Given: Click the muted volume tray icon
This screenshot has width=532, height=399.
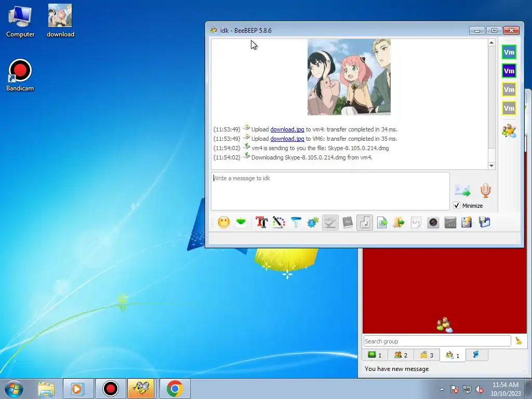Looking at the screenshot, I should pyautogui.click(x=480, y=389).
